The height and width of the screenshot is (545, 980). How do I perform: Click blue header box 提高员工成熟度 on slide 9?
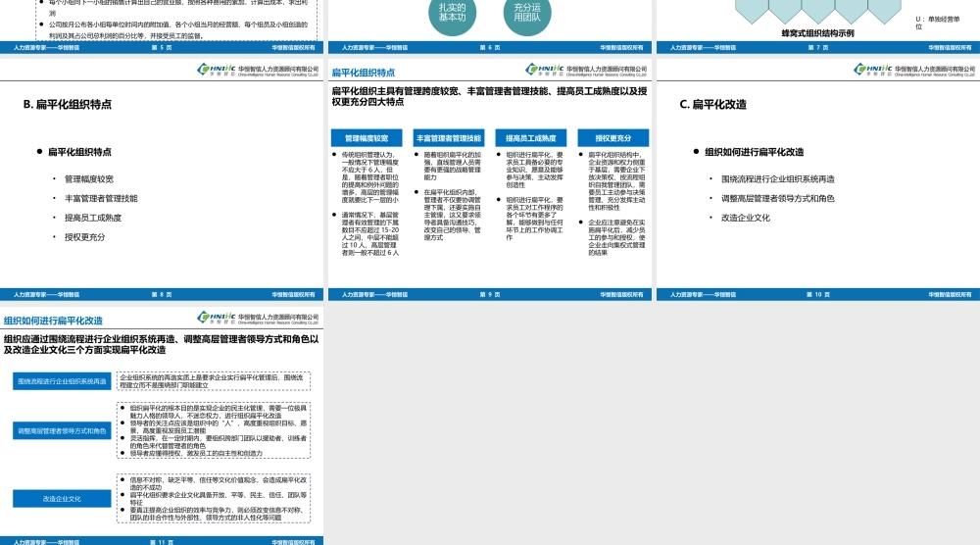530,138
